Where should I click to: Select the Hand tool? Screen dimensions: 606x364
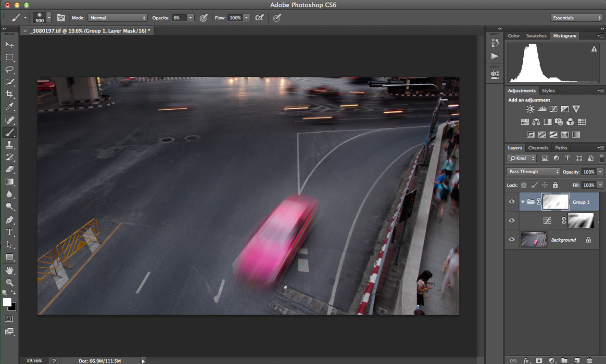9,270
